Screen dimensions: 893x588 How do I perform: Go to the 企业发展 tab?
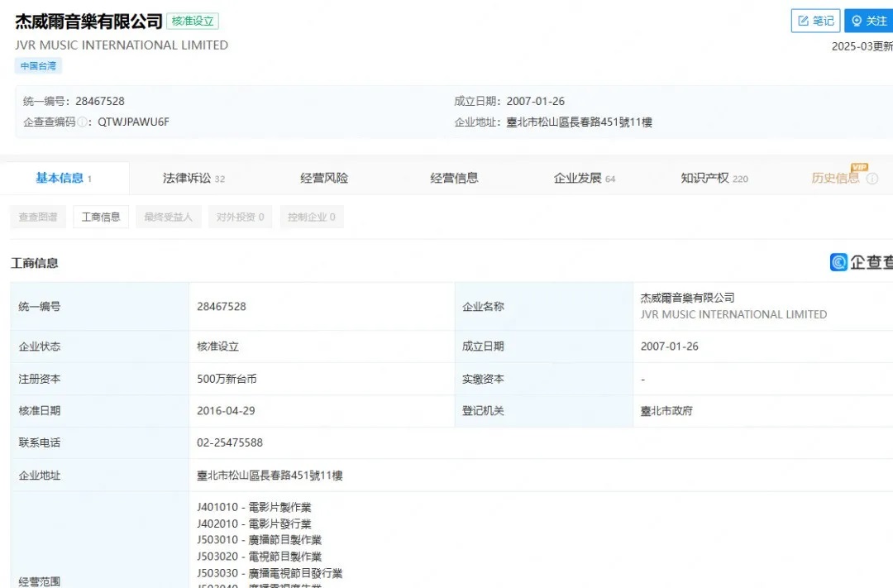tap(585, 179)
